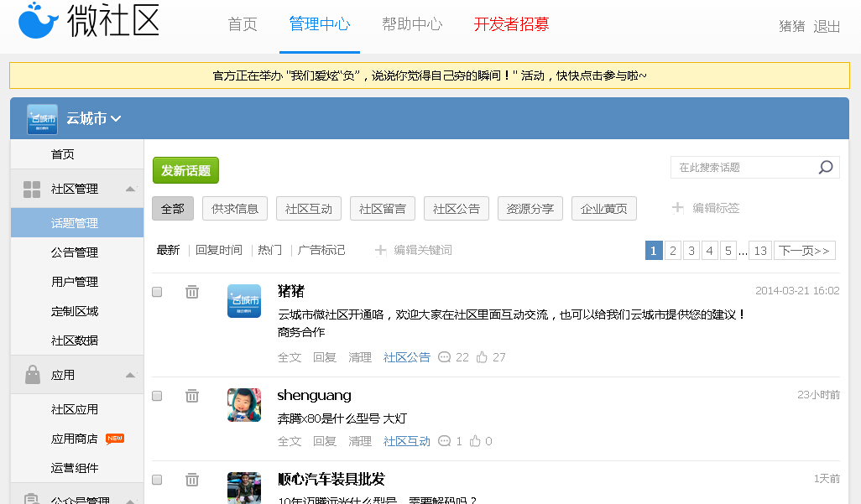This screenshot has width=861, height=504.
Task: Click the plus icon beside 编辑标签
Action: tap(677, 208)
